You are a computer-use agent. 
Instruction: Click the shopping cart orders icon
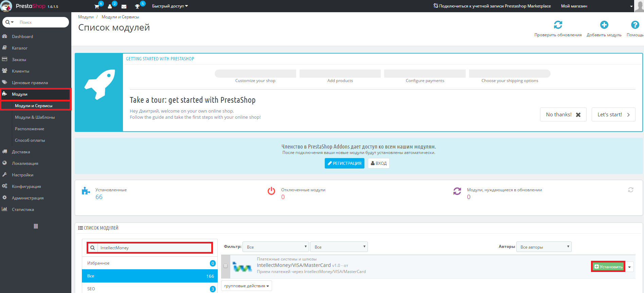pyautogui.click(x=97, y=6)
